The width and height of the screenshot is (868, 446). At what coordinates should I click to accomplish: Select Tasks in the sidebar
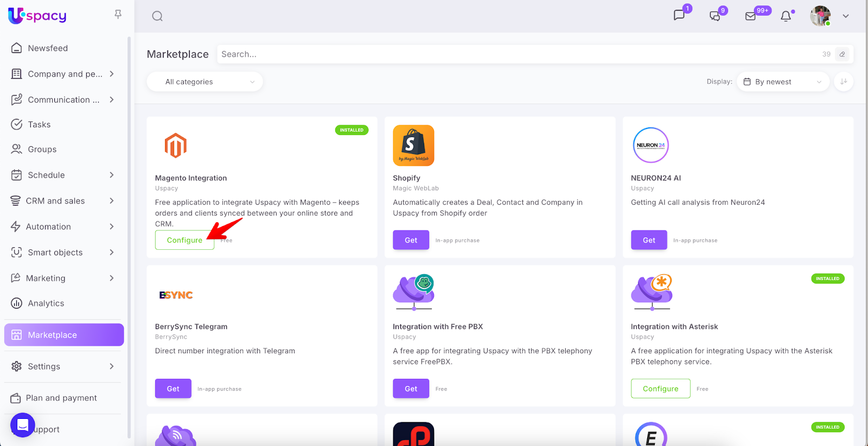(x=39, y=125)
